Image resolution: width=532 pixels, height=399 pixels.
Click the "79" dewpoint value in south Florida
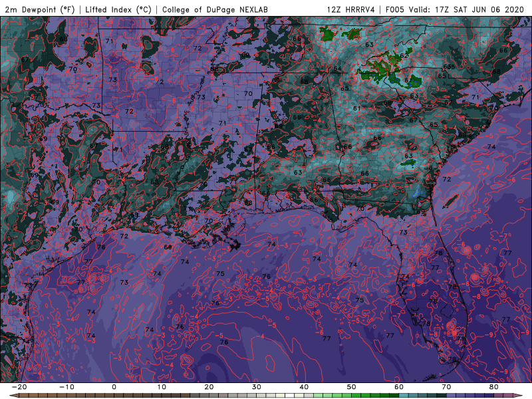click(x=461, y=338)
